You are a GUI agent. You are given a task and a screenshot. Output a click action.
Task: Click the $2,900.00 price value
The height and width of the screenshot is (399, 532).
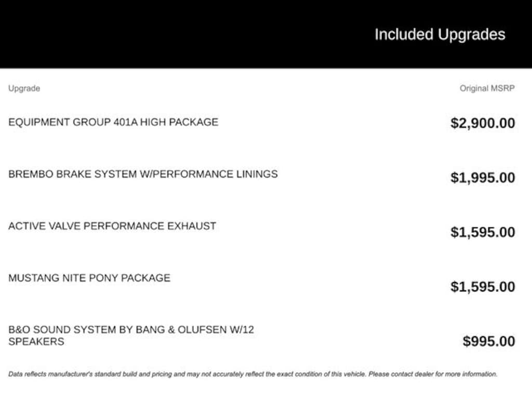click(483, 123)
